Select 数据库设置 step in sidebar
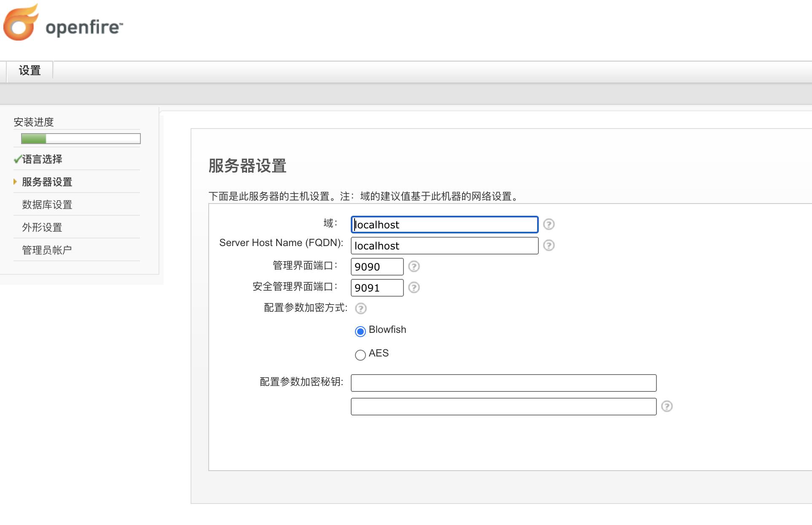The height and width of the screenshot is (525, 812). tap(47, 205)
